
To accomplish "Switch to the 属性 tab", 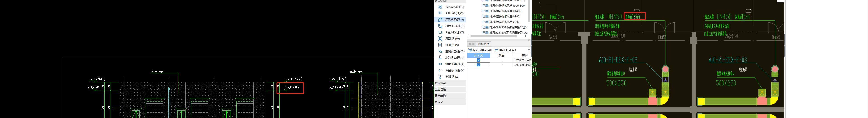I will click(x=472, y=44).
